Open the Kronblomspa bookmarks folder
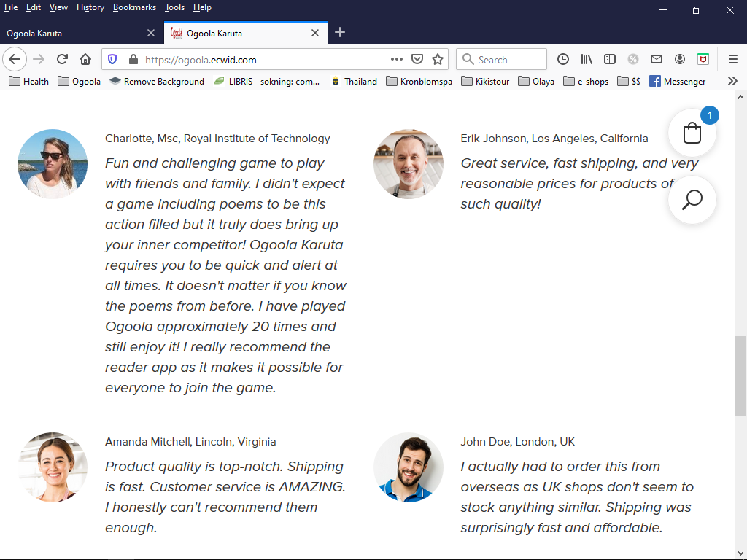This screenshot has width=747, height=560. click(419, 82)
